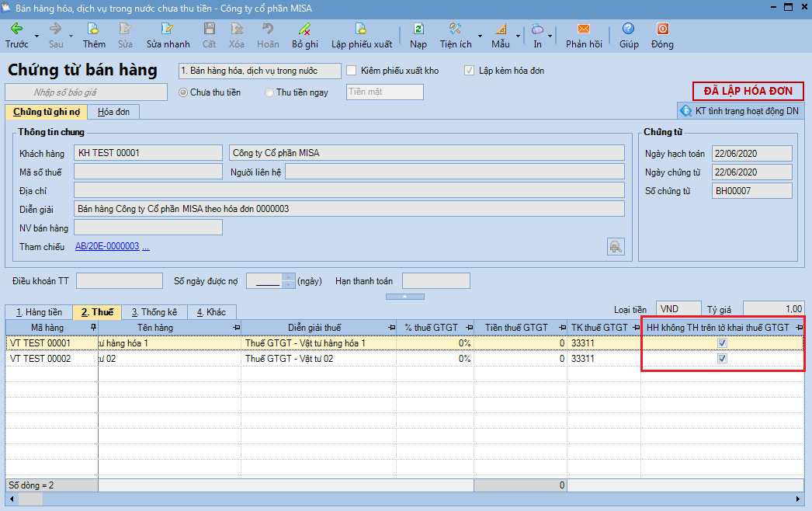Click the reference ellipsis link

(145, 247)
